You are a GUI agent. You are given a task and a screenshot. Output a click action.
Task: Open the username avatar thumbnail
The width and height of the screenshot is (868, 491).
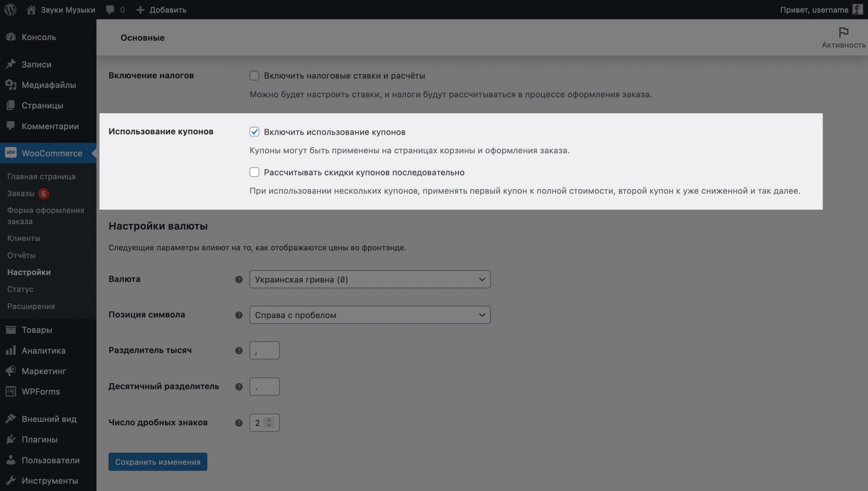tap(857, 9)
